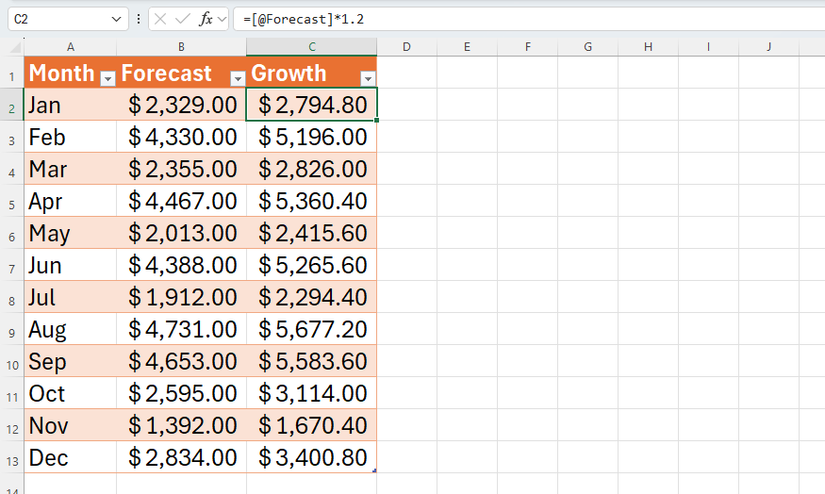Screen dimensions: 825x494
Task: Select column G header
Action: [x=588, y=47]
